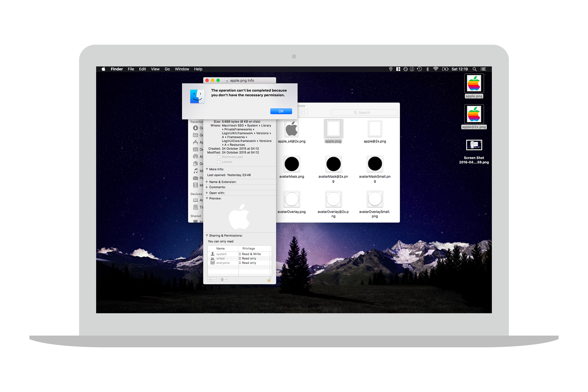The height and width of the screenshot is (392, 588).
Task: Click the two-pane layout menu bar icon
Action: [398, 69]
